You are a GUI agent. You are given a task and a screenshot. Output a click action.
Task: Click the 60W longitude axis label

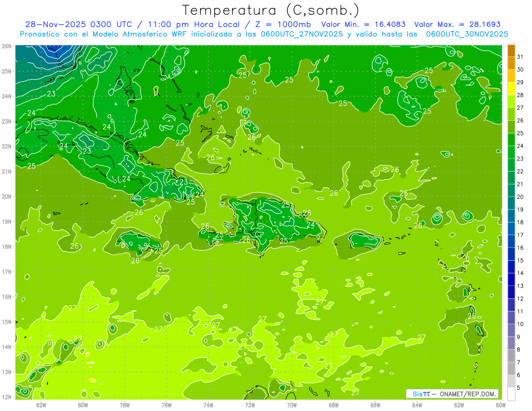coord(501,405)
